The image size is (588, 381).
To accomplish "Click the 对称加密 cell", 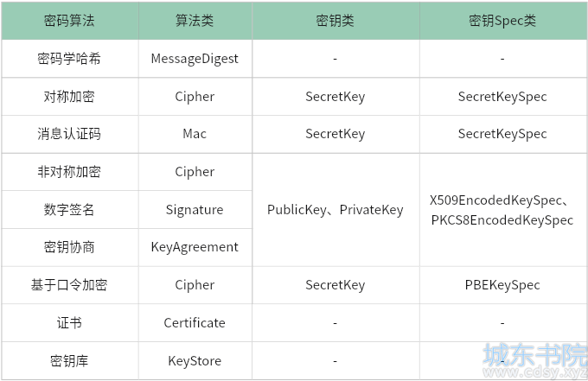I will tap(69, 97).
